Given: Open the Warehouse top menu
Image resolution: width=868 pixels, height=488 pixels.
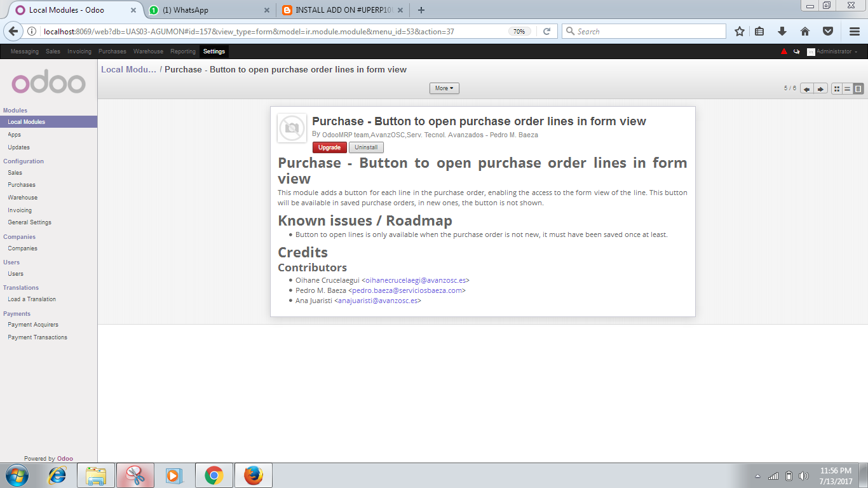Looking at the screenshot, I should tap(148, 51).
